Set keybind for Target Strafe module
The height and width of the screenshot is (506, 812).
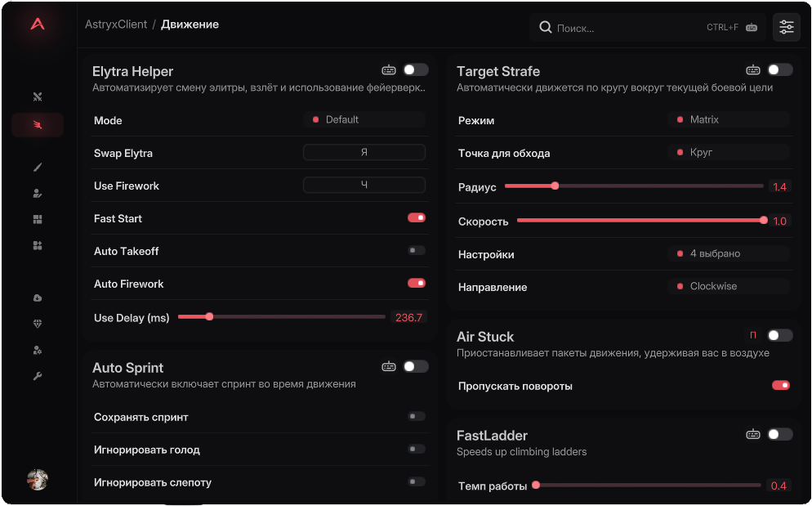753,70
